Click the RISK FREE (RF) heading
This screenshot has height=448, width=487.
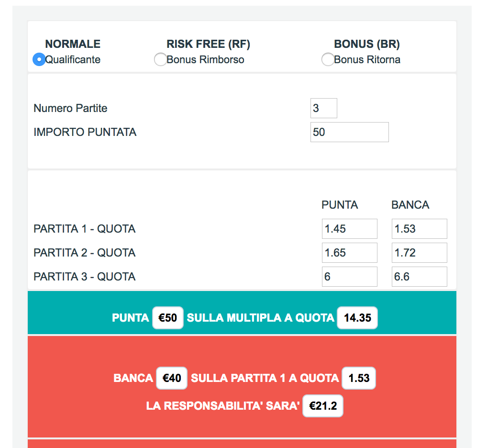coord(208,44)
